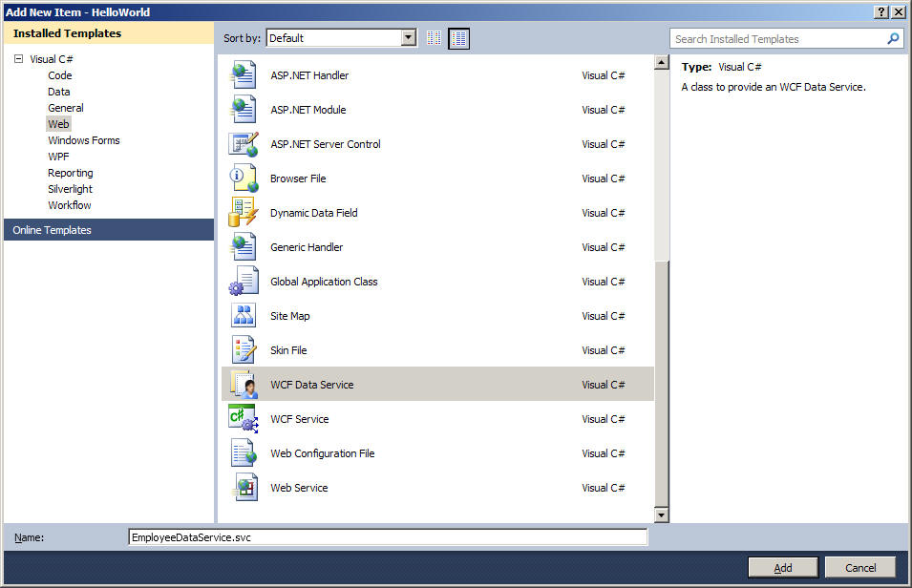Viewport: 912px width, 588px height.
Task: Click the 'WCF Service' label
Action: [300, 418]
